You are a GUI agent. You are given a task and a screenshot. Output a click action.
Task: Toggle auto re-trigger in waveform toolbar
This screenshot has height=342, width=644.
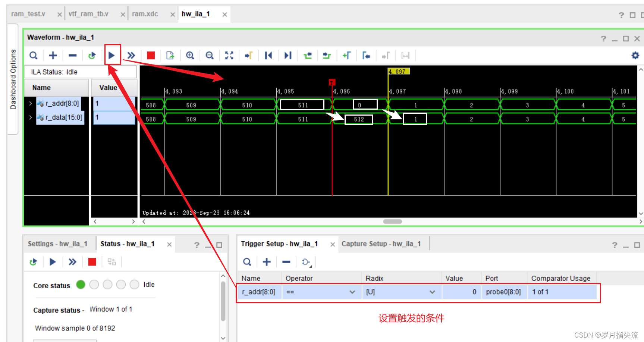coord(92,56)
